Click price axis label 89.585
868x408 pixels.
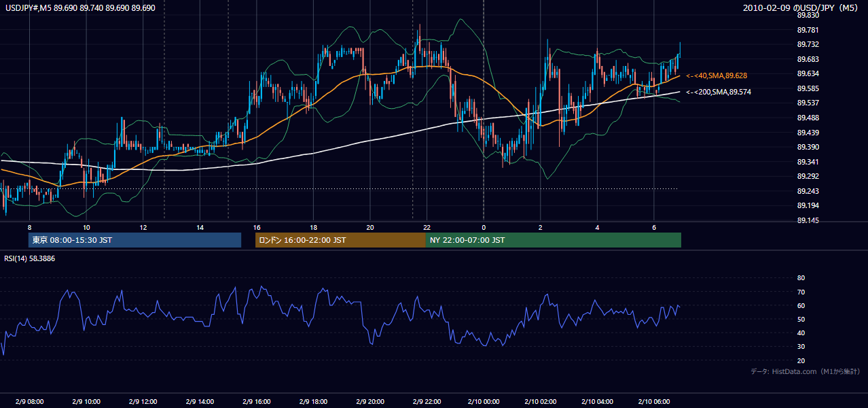tap(808, 88)
